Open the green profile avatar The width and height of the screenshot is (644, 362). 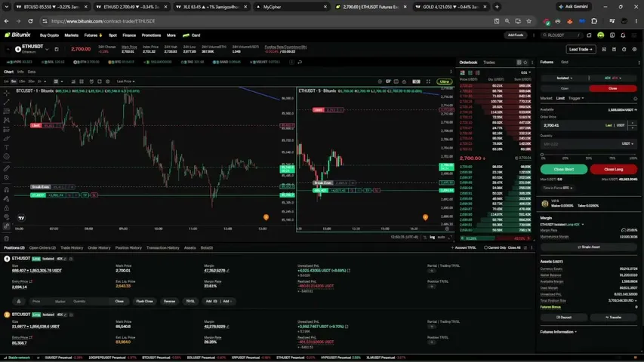600,35
